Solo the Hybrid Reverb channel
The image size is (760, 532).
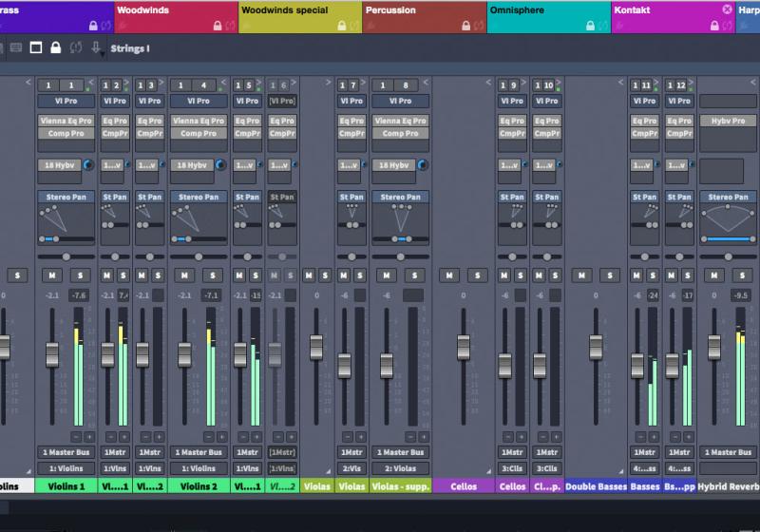coord(743,275)
